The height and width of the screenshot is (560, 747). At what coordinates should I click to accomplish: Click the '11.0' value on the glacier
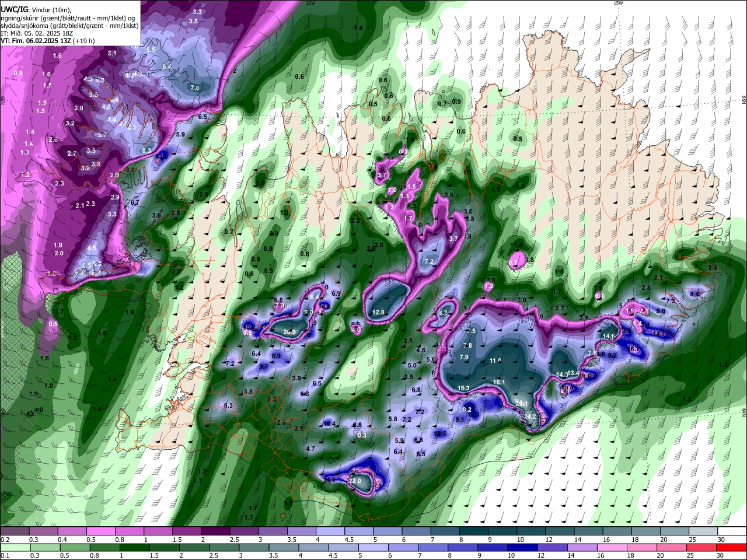tap(495, 361)
